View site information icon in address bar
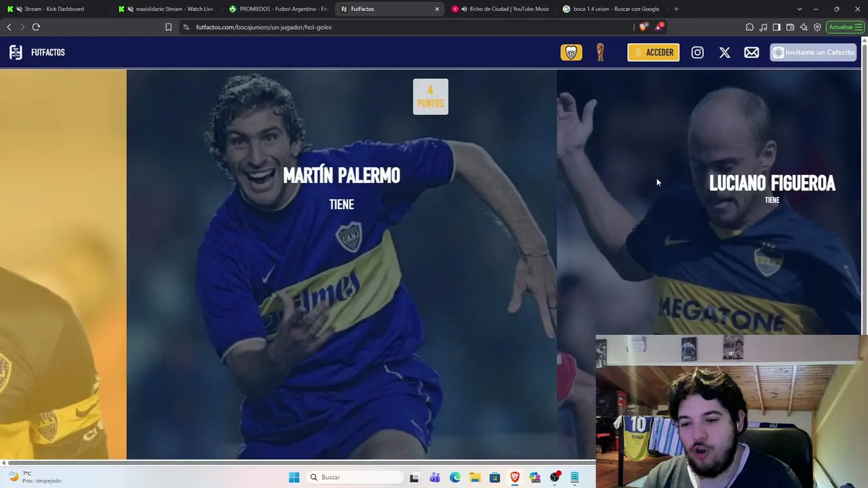Screen dimensions: 868x488 [186, 27]
